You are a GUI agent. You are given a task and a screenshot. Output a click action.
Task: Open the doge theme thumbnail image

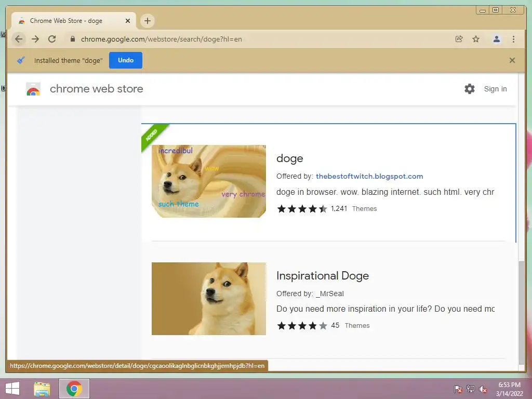209,181
